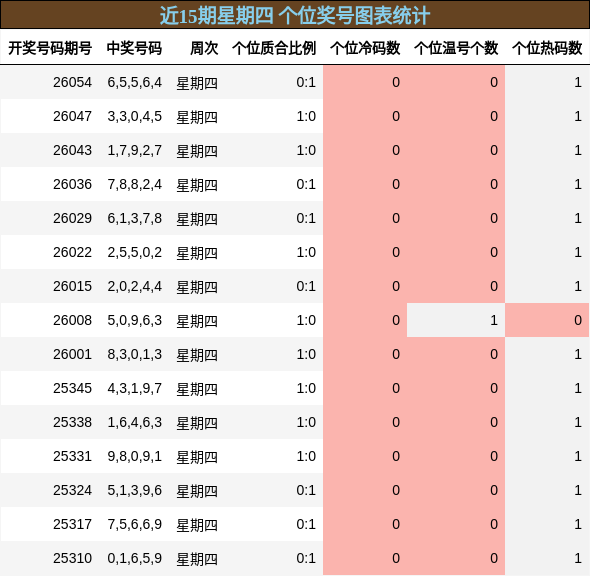
Task: Select issue number 26015
Action: (72, 286)
